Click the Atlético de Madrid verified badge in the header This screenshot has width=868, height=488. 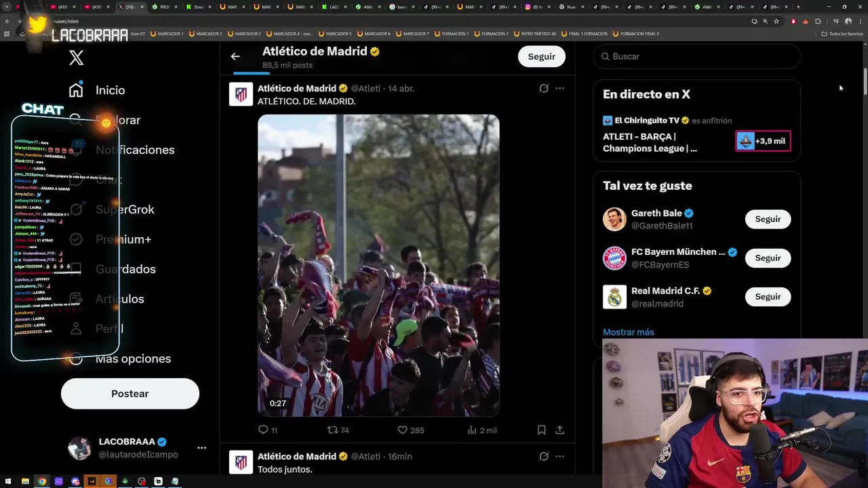click(x=375, y=52)
